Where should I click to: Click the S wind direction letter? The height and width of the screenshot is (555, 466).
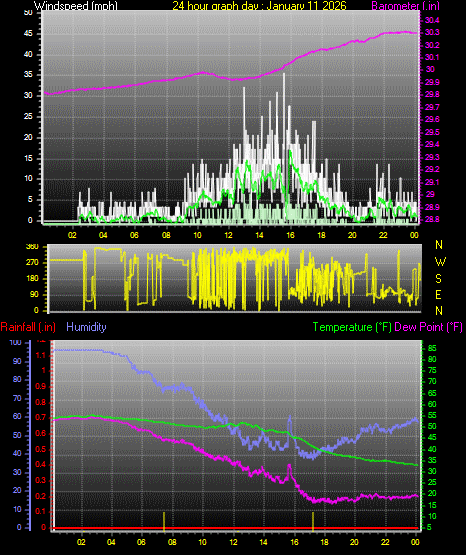click(x=438, y=279)
